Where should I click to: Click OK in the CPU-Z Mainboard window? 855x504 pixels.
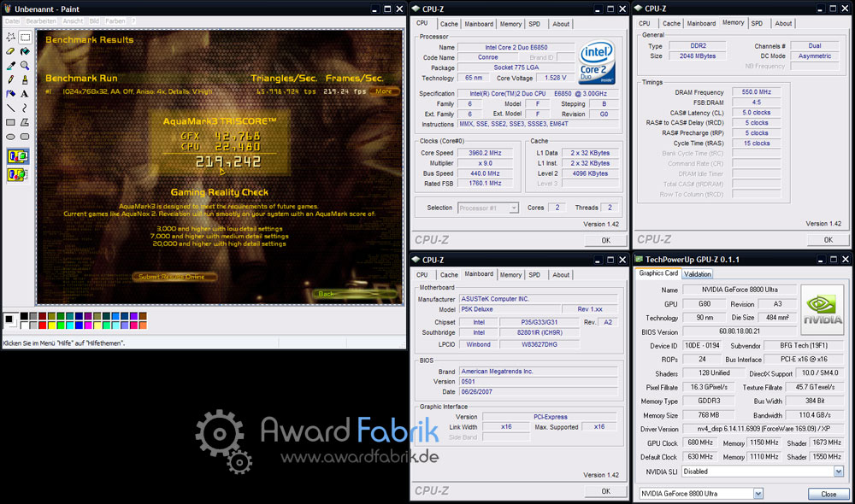(606, 491)
